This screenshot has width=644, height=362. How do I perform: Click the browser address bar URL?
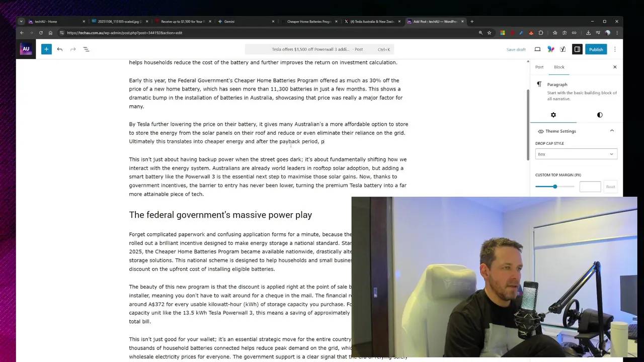click(x=125, y=33)
